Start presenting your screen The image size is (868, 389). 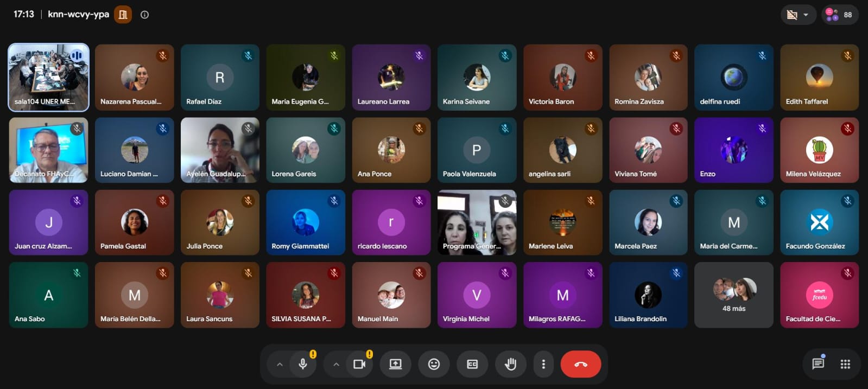395,364
